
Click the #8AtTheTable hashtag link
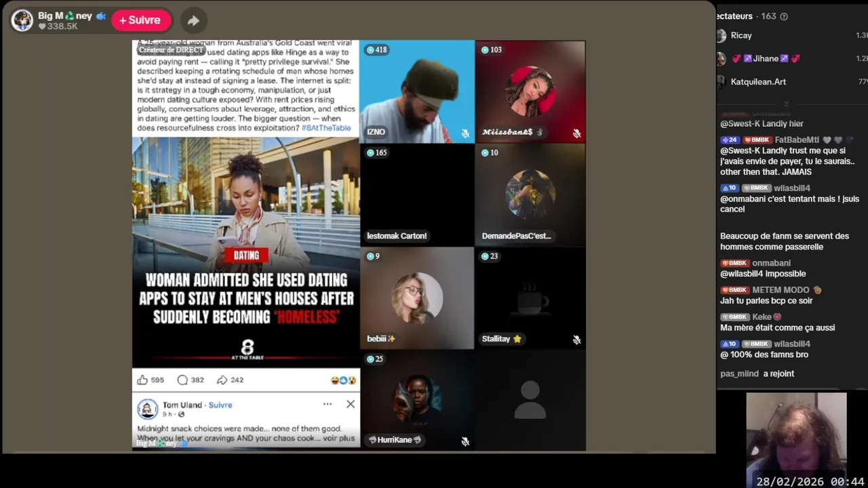pos(326,127)
